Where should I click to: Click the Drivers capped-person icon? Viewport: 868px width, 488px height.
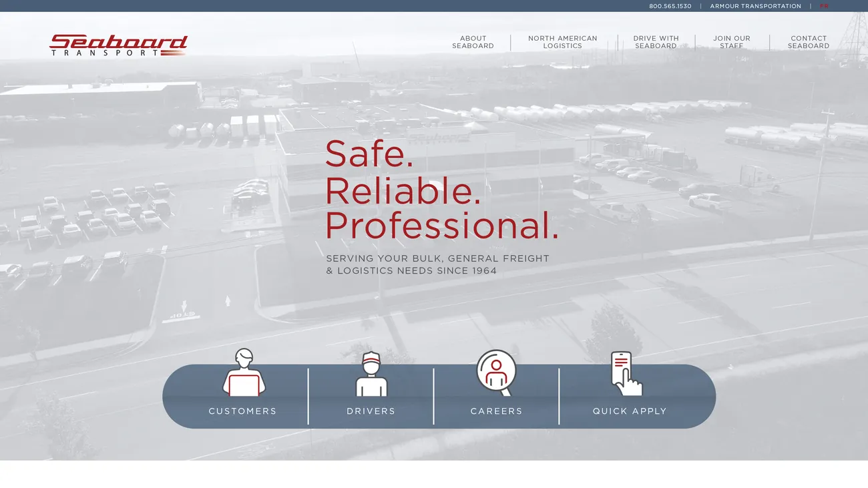(371, 374)
